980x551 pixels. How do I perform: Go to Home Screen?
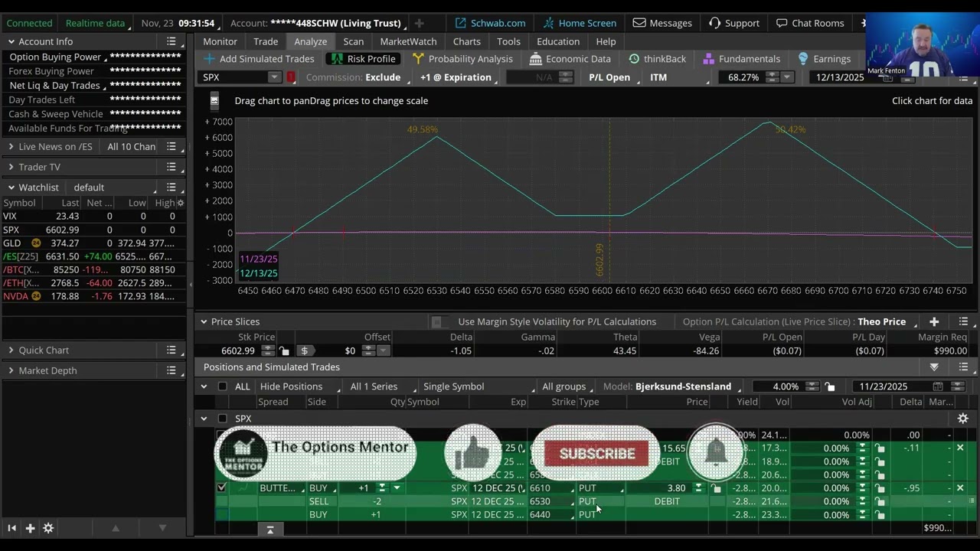coord(579,23)
